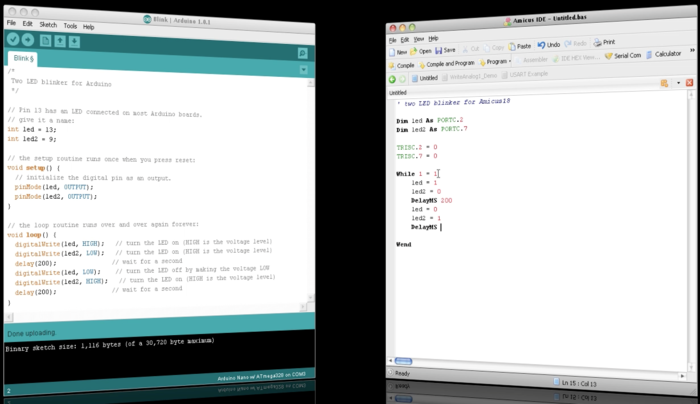This screenshot has height=404, width=700.
Task: Click Copy in the Amicus toolbar
Action: point(494,47)
